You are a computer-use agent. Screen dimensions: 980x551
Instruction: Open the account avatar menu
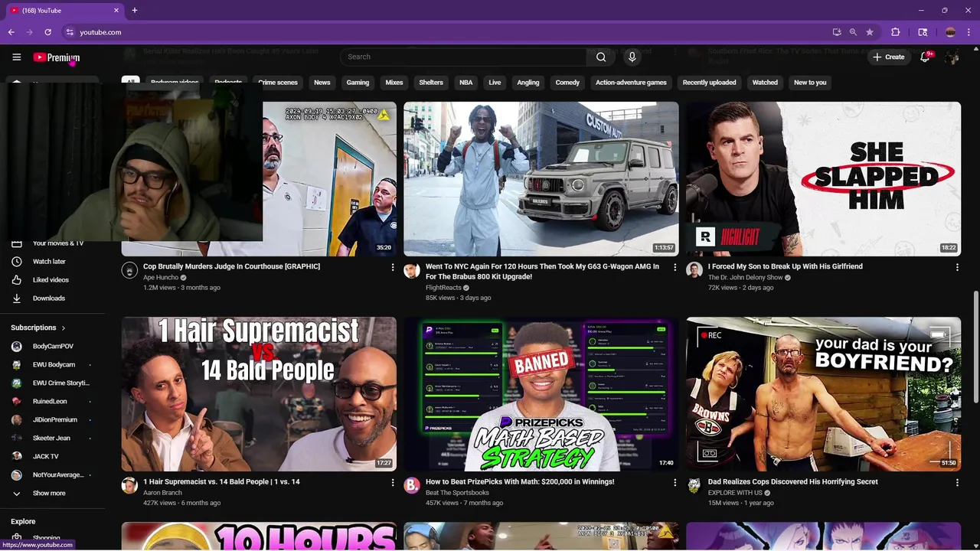(x=952, y=57)
